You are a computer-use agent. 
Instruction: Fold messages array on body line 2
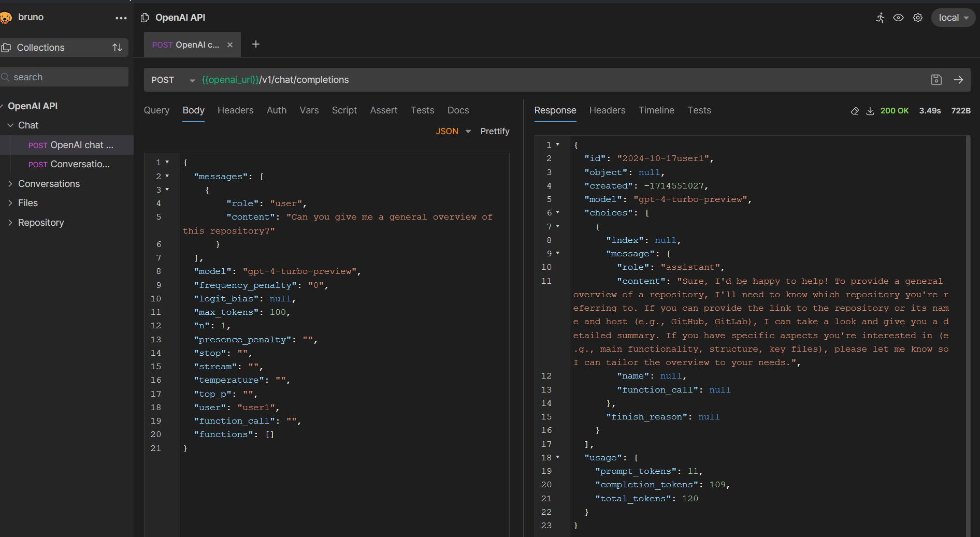click(x=167, y=176)
